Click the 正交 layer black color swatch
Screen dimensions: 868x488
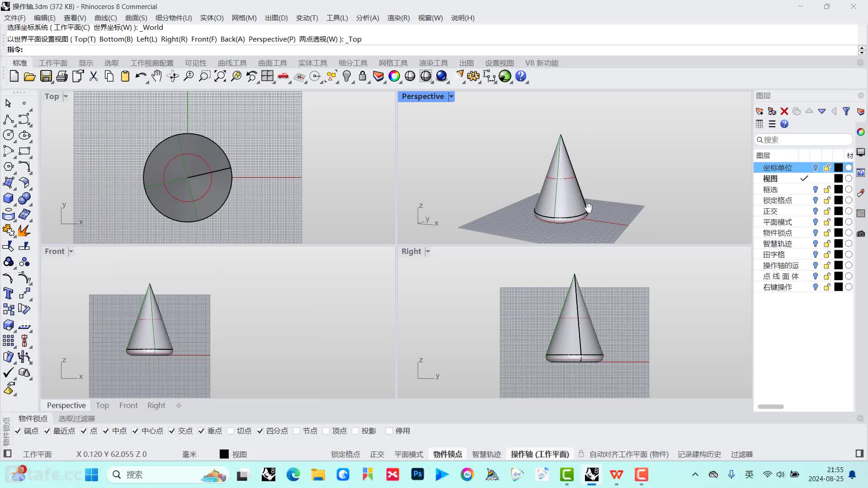[839, 211]
